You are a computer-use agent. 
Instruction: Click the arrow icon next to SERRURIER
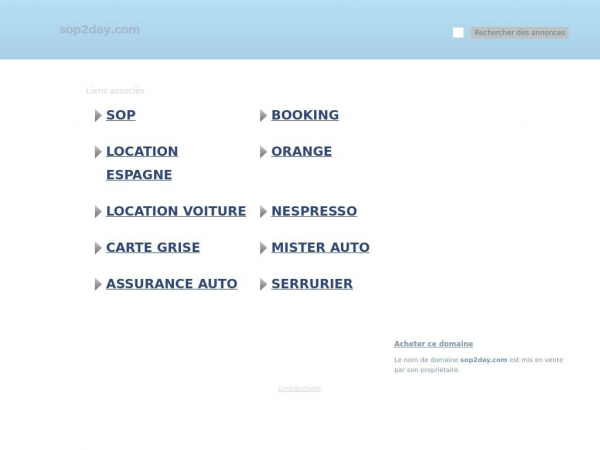[263, 284]
